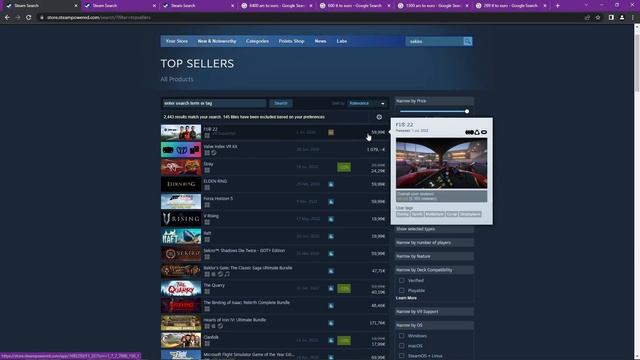Collapse Narrow by OS section

click(x=434, y=325)
